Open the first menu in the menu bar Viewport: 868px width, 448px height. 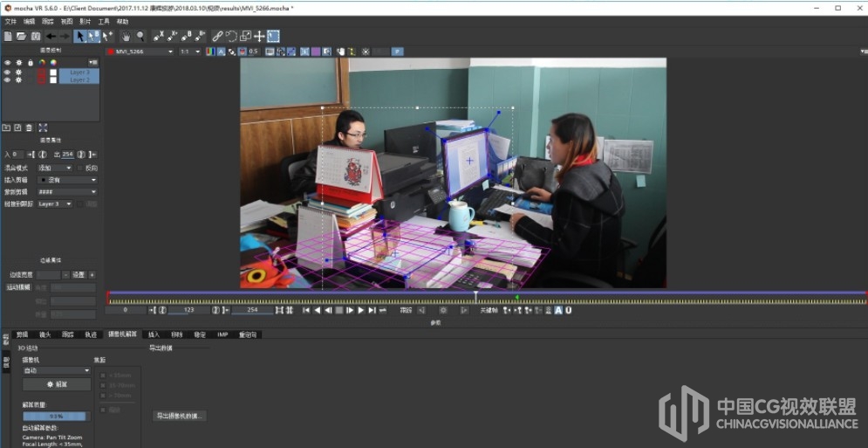click(10, 22)
